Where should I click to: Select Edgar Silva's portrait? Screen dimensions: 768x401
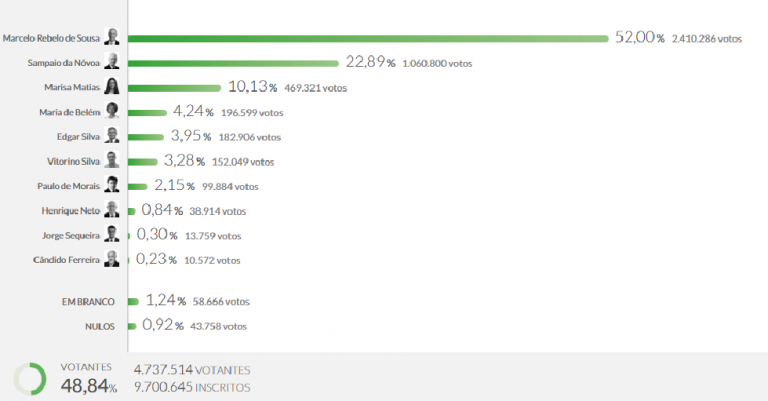pos(113,136)
